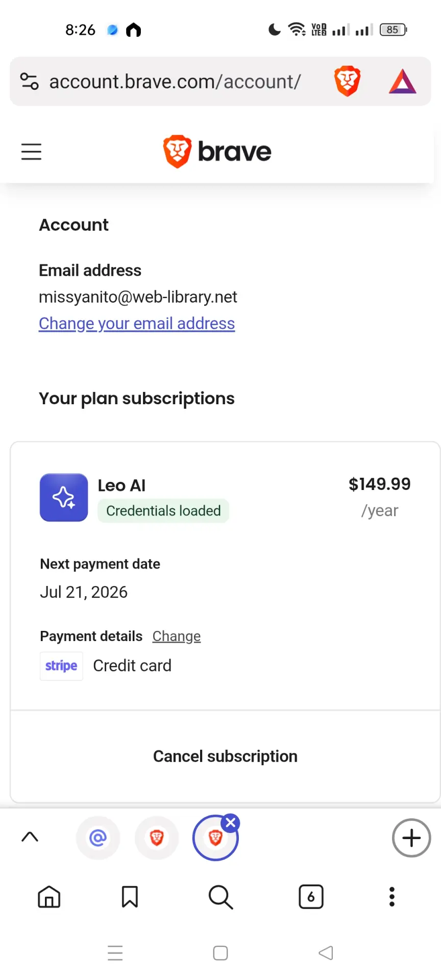Open the bookmark icon in bottom toolbar
Viewport: 441px width, 980px height.
pyautogui.click(x=130, y=897)
